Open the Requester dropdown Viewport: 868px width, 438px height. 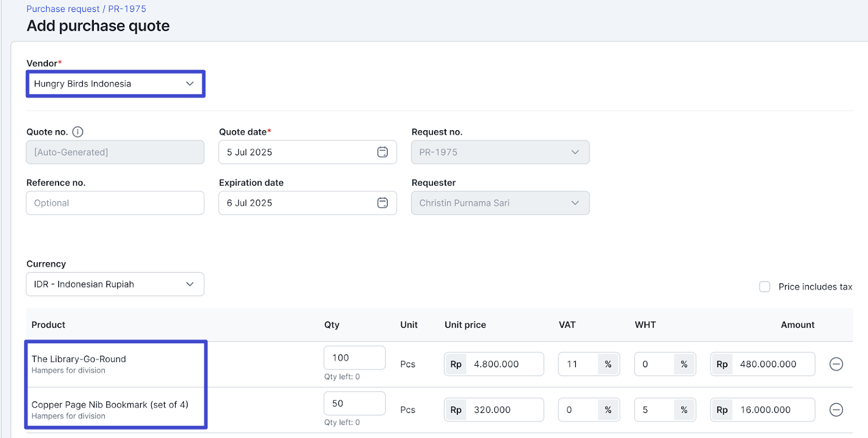pyautogui.click(x=500, y=203)
